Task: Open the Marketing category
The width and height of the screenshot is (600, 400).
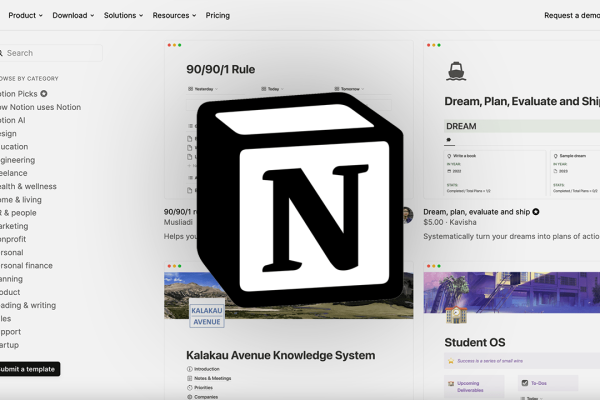Action: [x=14, y=226]
